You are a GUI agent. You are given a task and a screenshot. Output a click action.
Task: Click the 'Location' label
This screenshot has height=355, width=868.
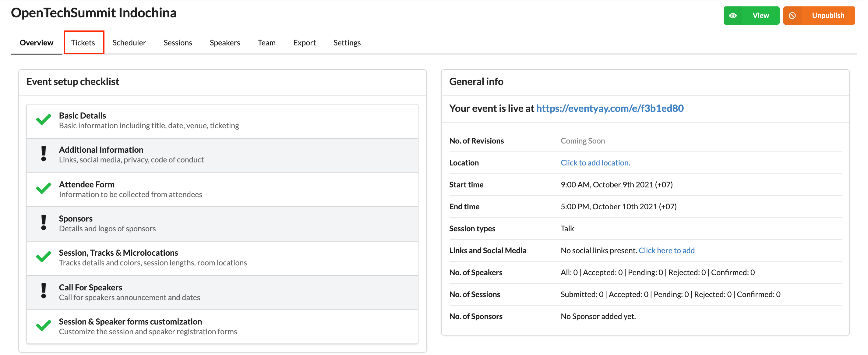(x=464, y=163)
